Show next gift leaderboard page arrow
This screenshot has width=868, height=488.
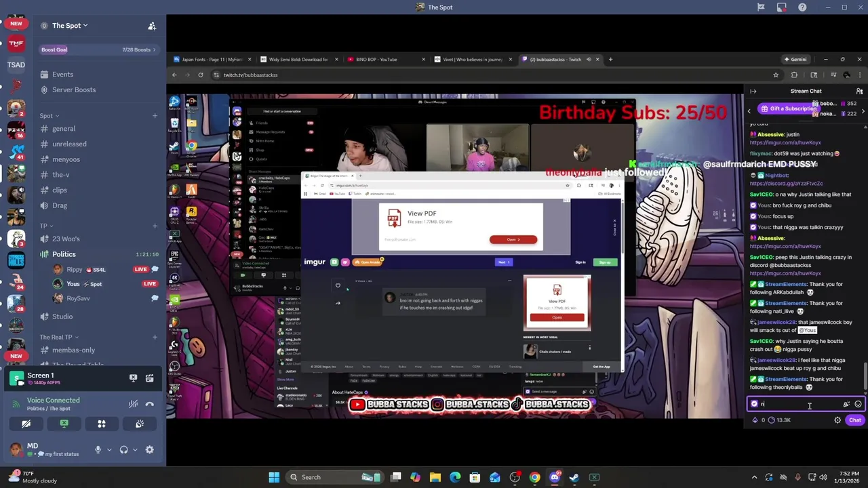click(863, 110)
